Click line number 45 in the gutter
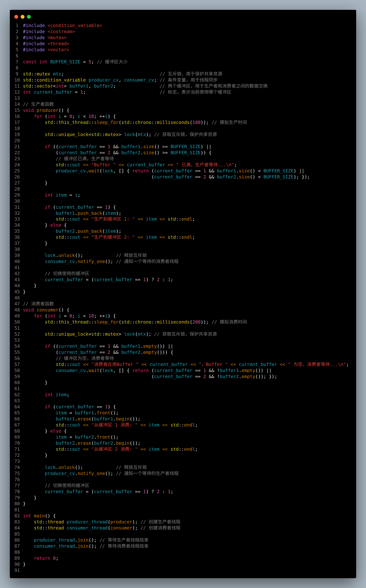The image size is (366, 588). (x=17, y=292)
